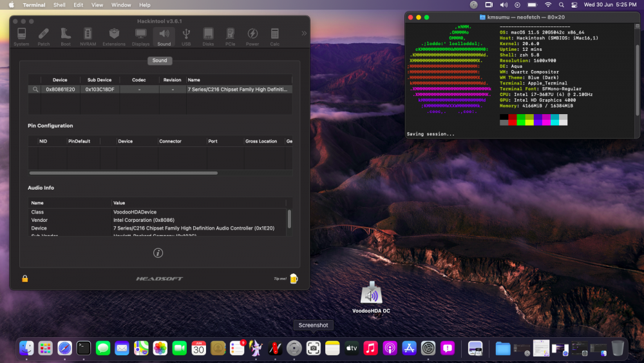The image size is (644, 363).
Task: Open Calendar from the Dock
Action: (198, 348)
